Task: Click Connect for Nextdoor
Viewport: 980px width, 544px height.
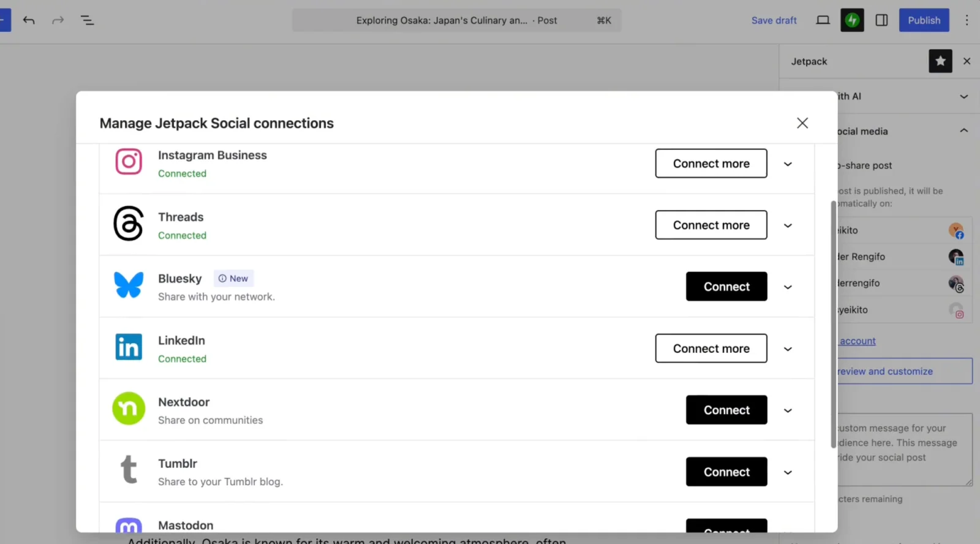Action: click(726, 410)
